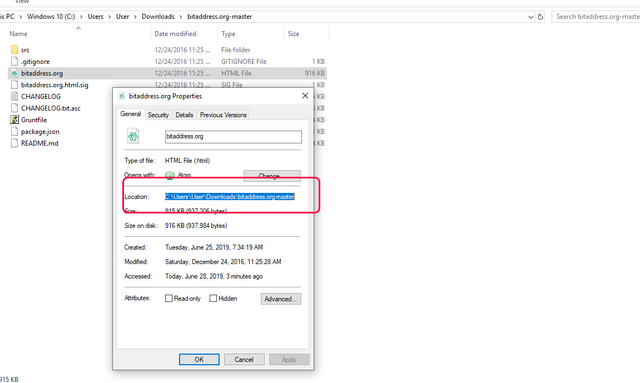The image size is (640, 383).
Task: Click the Cancel button
Action: tap(244, 359)
